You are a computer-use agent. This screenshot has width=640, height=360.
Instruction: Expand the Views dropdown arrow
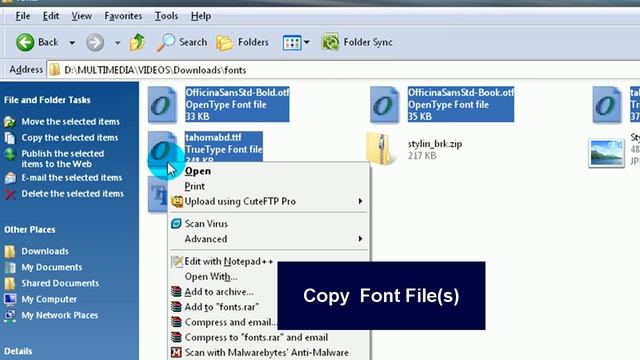point(307,42)
